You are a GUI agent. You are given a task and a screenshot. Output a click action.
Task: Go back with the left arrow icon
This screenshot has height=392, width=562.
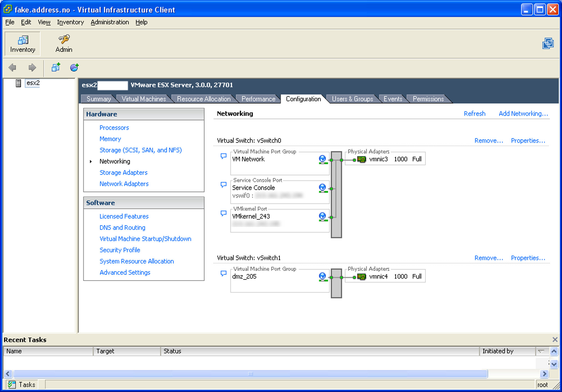click(12, 67)
